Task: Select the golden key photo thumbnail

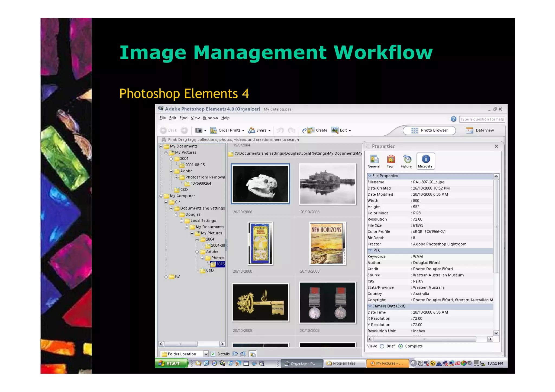Action: pos(260,302)
